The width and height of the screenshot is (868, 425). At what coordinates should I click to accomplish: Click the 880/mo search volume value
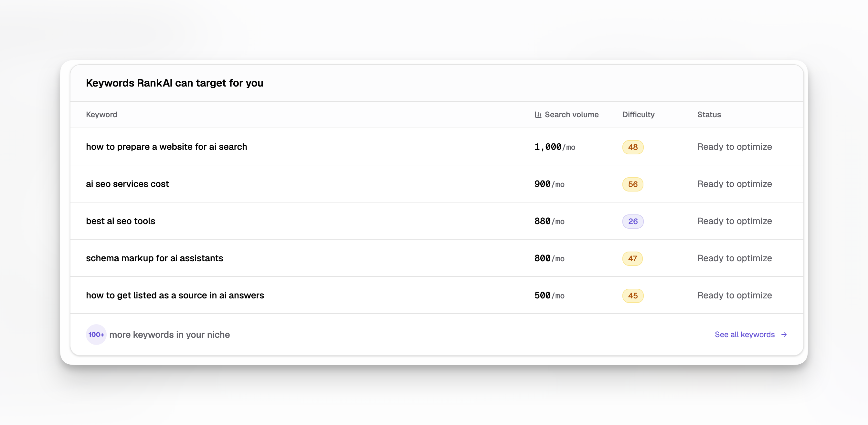click(549, 221)
